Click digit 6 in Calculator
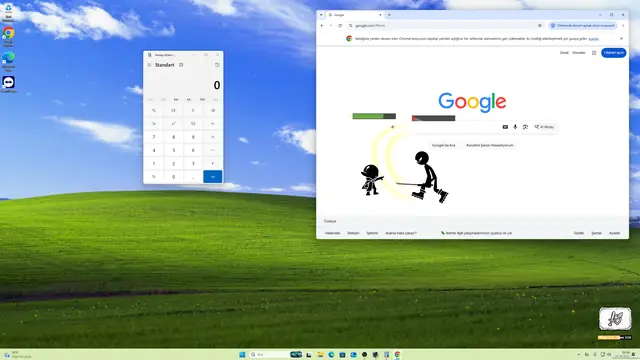The height and width of the screenshot is (360, 640). (193, 150)
